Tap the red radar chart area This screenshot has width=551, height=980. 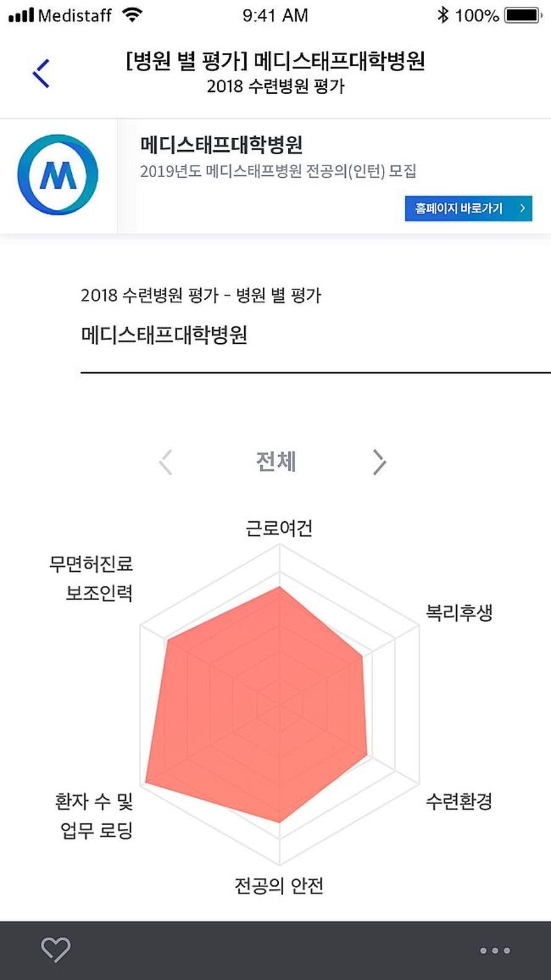click(260, 706)
